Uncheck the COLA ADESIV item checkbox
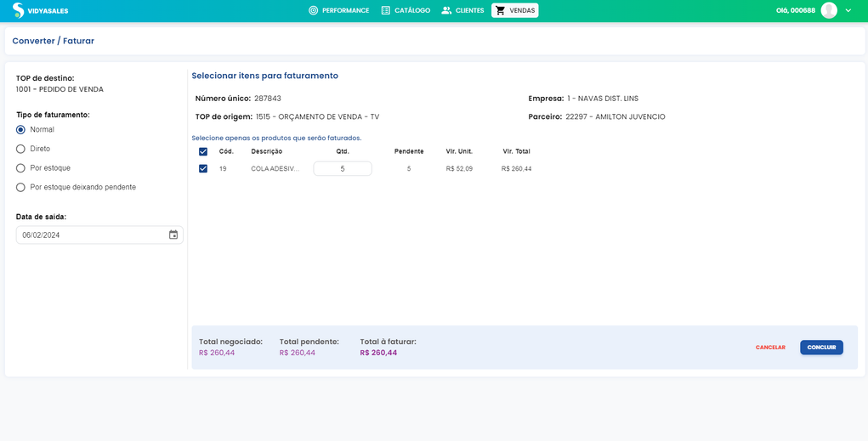 pos(203,169)
